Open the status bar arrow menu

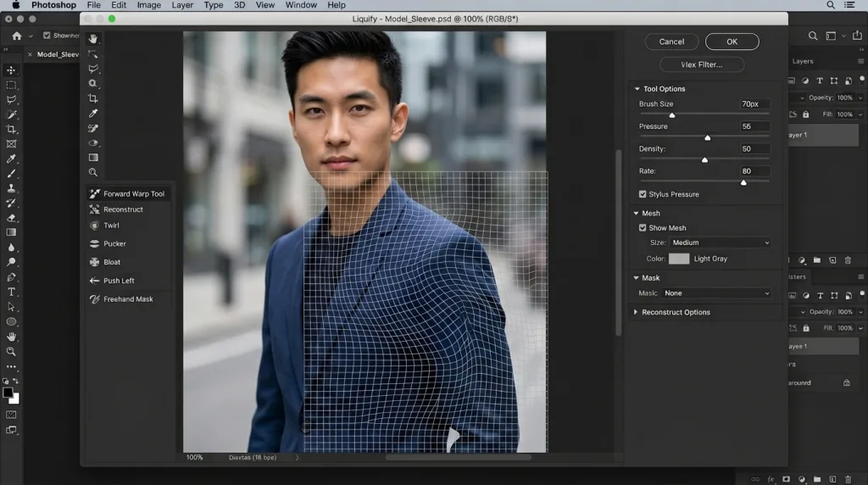(x=297, y=457)
